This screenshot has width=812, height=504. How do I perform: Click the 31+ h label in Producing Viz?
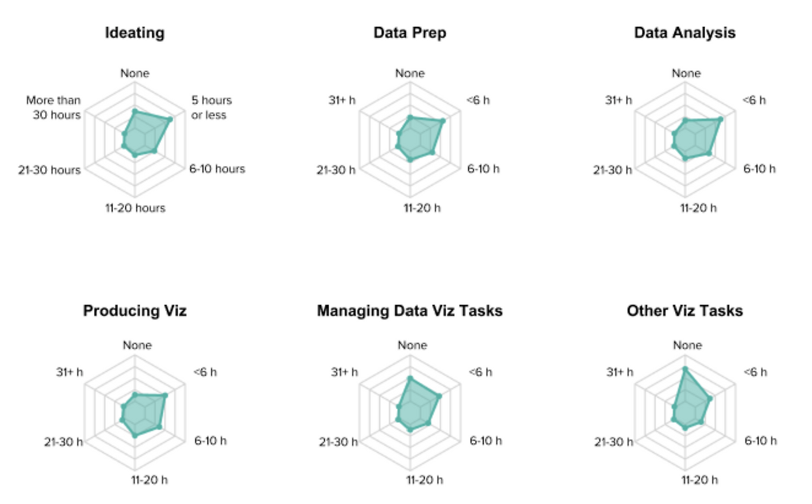(69, 372)
